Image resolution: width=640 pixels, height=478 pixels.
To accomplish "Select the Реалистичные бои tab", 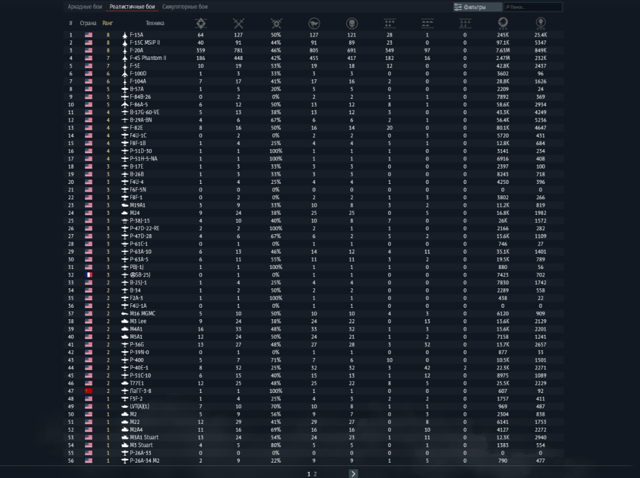I will (x=132, y=7).
